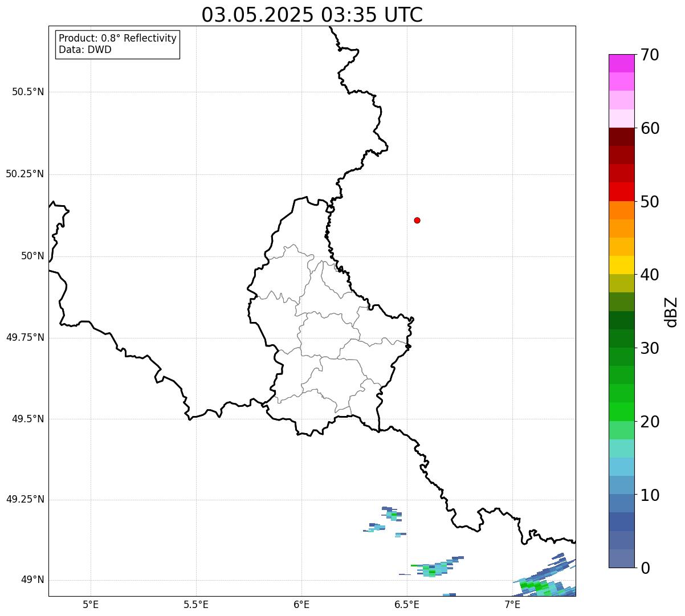685x616 pixels.
Task: Click the light green swatch just below 20 dBZ
Action: coord(621,430)
